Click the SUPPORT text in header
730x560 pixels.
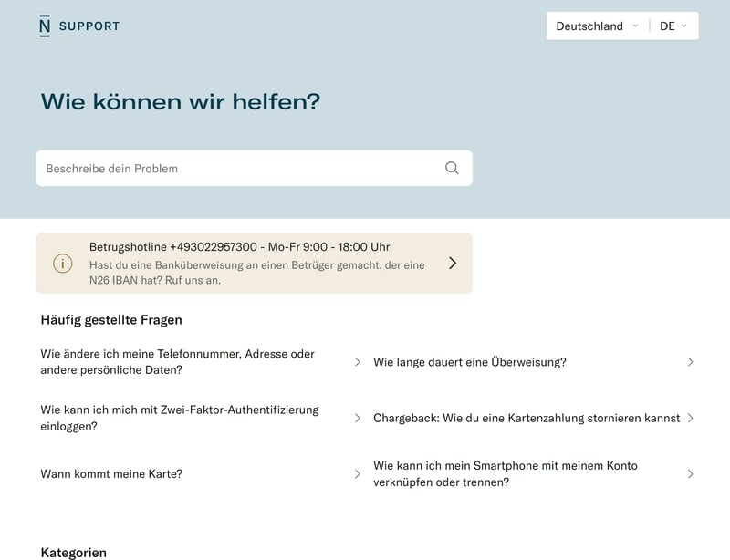pyautogui.click(x=89, y=26)
